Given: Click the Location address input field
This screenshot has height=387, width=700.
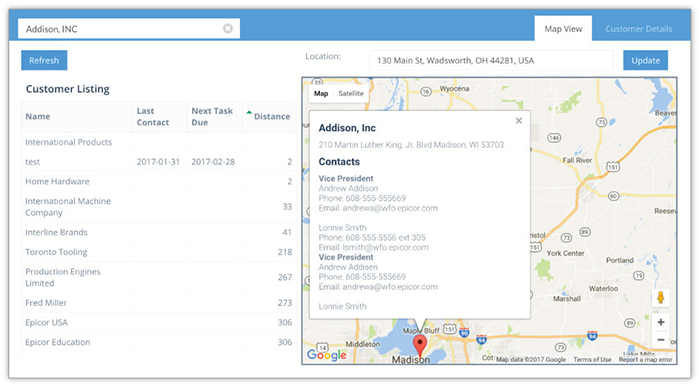Looking at the screenshot, I should pyautogui.click(x=491, y=60).
